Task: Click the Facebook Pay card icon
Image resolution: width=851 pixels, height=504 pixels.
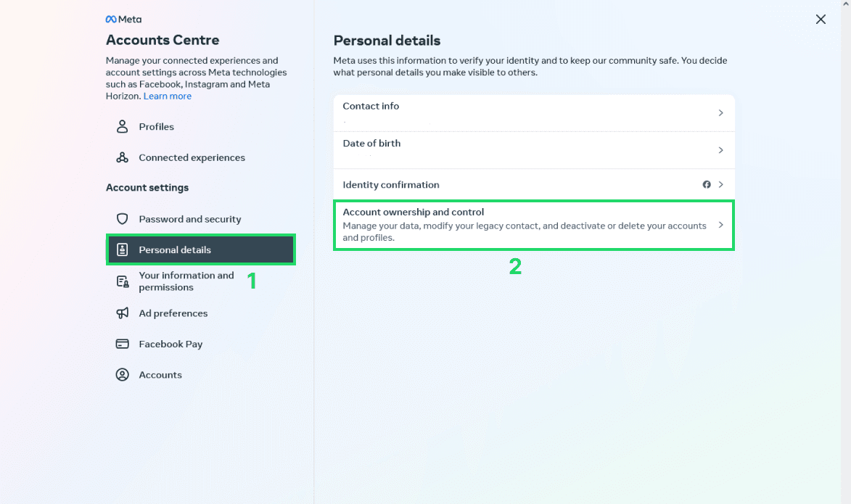Action: [x=122, y=344]
